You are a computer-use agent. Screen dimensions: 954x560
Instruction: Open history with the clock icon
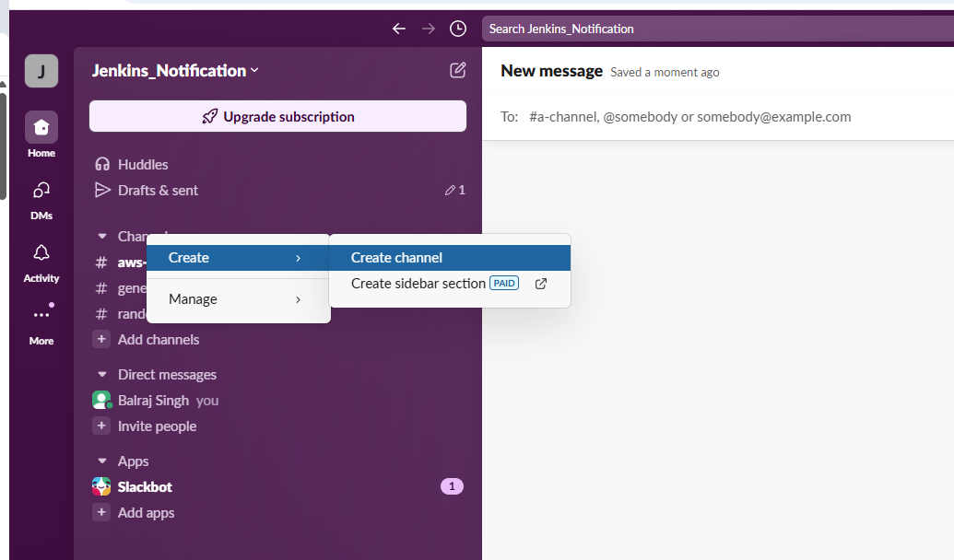pos(457,29)
